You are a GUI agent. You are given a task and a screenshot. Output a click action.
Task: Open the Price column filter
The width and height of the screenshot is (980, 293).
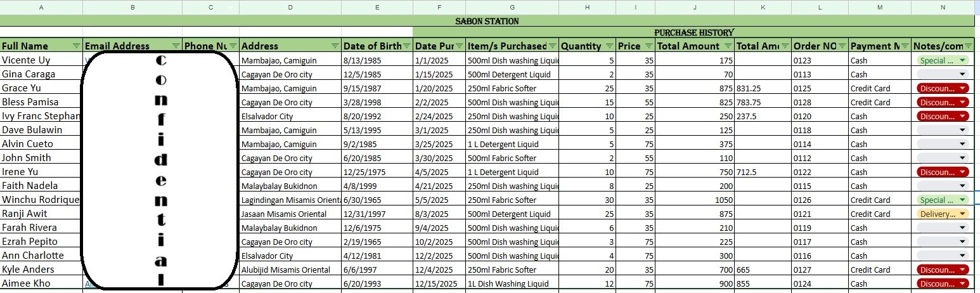(649, 46)
